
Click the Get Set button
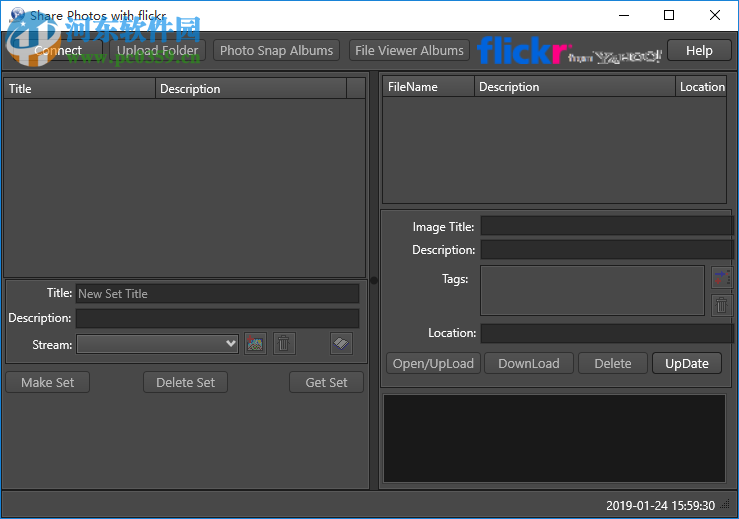[x=326, y=382]
